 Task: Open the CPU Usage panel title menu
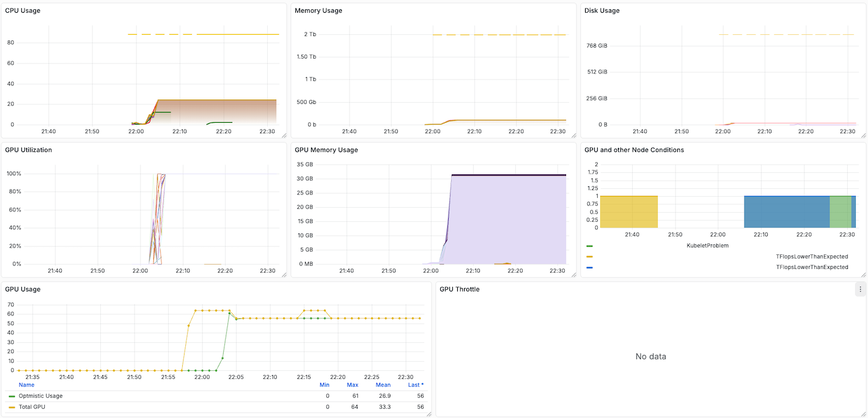point(23,10)
